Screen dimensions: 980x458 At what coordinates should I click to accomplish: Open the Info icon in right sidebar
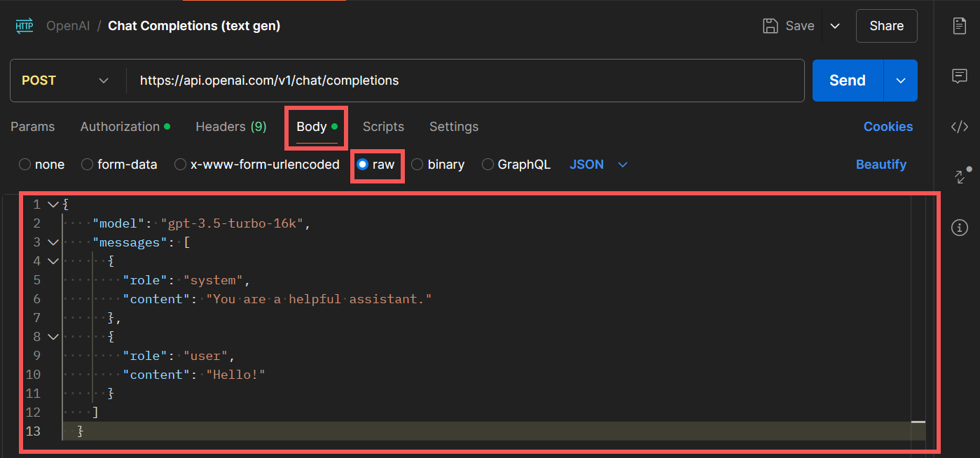[960, 227]
